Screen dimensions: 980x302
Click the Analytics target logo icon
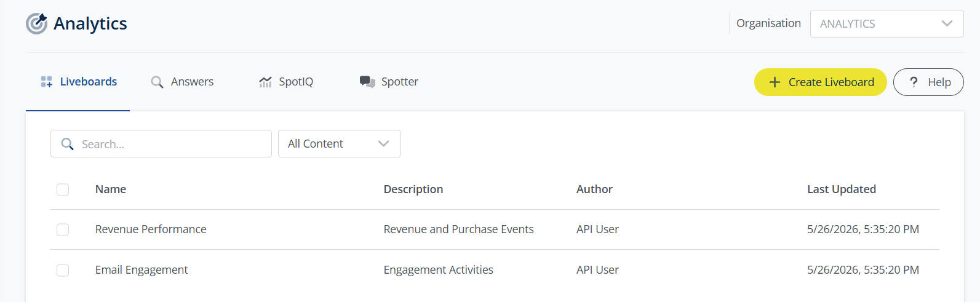36,23
